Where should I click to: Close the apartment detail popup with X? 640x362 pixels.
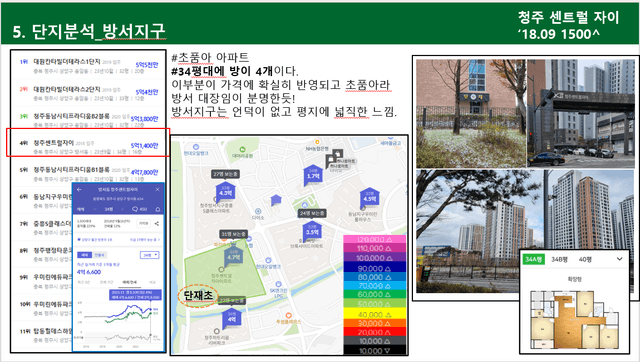point(158,190)
